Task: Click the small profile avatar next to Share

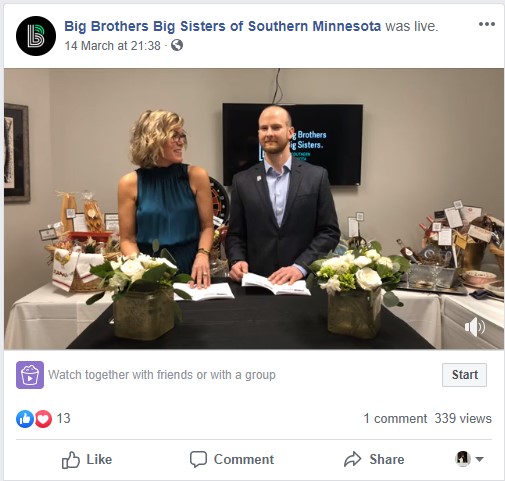Action: (x=463, y=459)
